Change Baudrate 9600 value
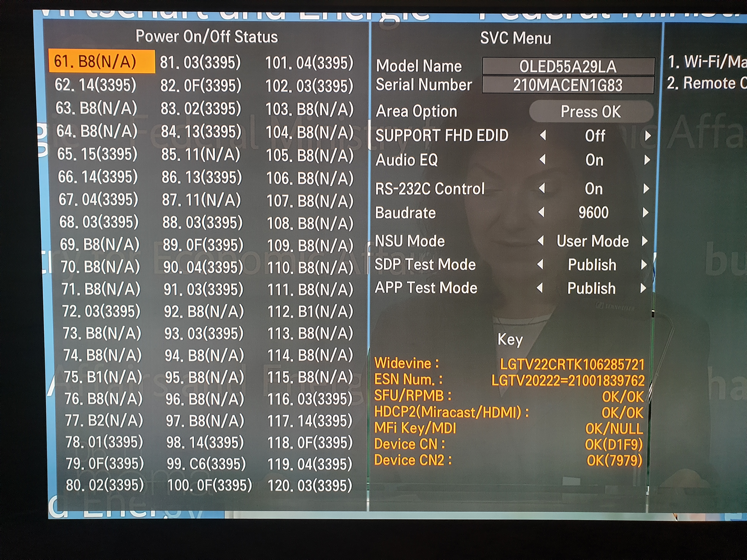Screen dimensions: 747x560 593,213
